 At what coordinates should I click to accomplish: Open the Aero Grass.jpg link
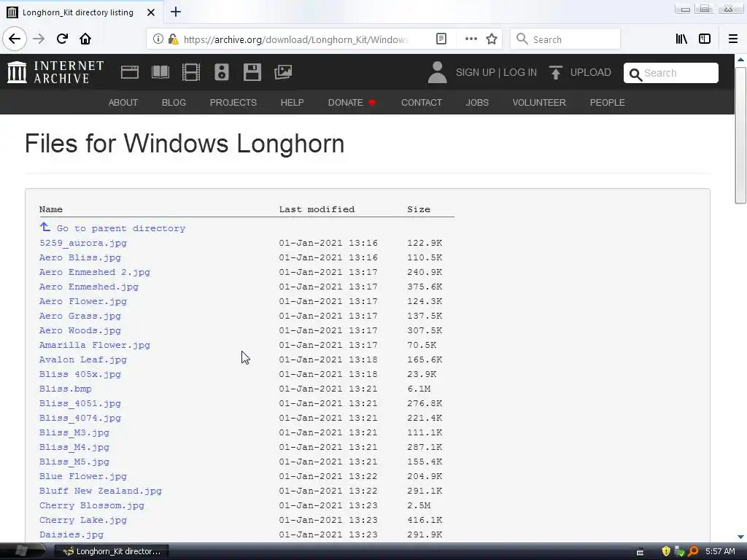click(80, 316)
